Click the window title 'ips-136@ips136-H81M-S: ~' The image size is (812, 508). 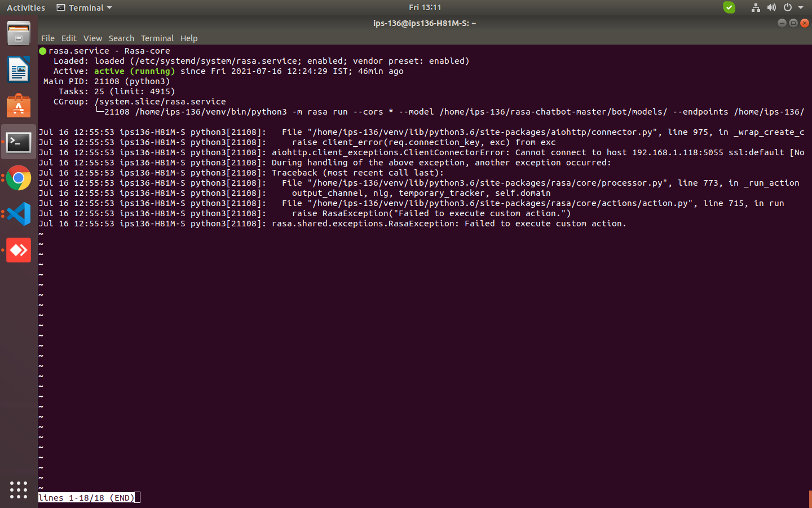click(x=425, y=23)
